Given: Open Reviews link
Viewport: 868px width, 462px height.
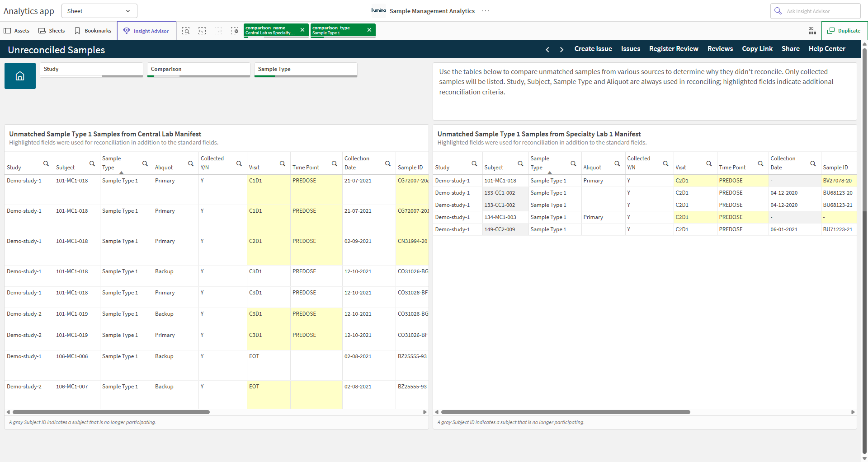Looking at the screenshot, I should coord(720,49).
